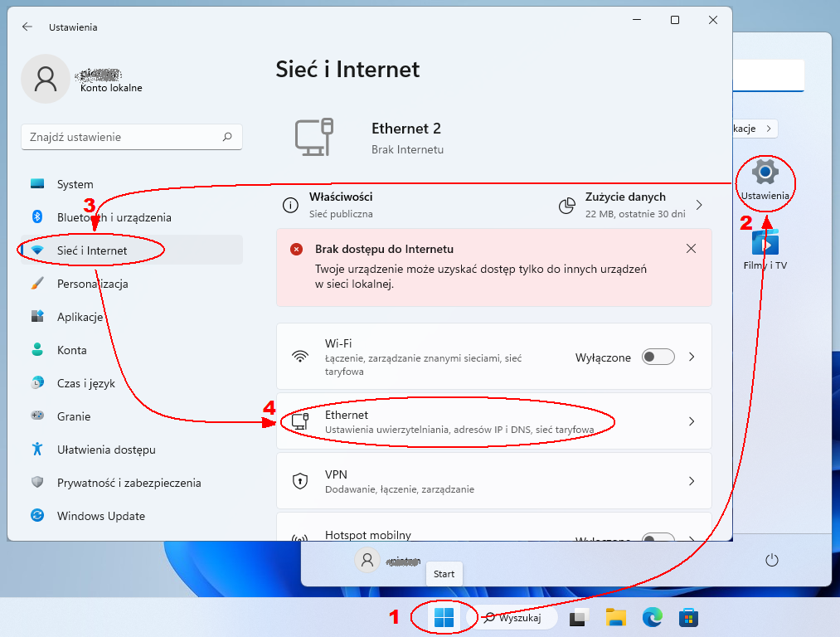The image size is (840, 637).
Task: Click the power button in Start menu
Action: coord(772,561)
